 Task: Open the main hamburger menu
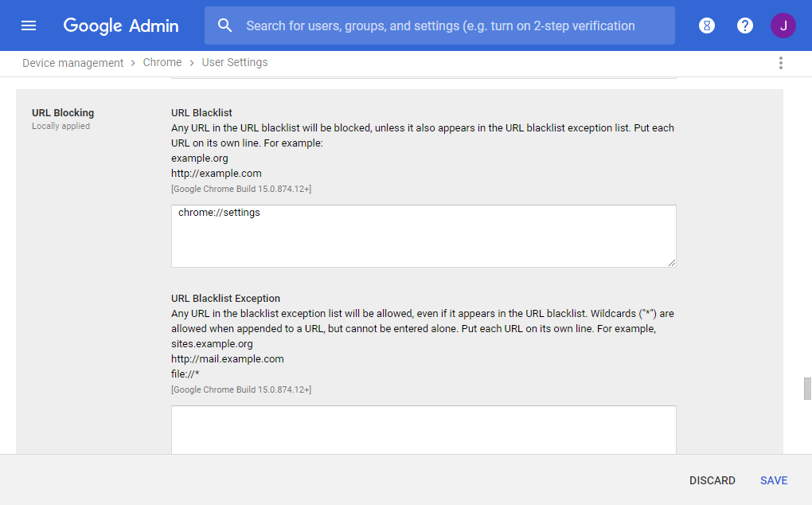coord(29,25)
